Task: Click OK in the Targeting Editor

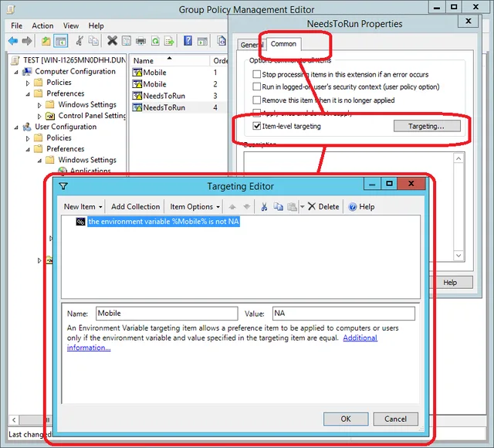Action: click(346, 419)
